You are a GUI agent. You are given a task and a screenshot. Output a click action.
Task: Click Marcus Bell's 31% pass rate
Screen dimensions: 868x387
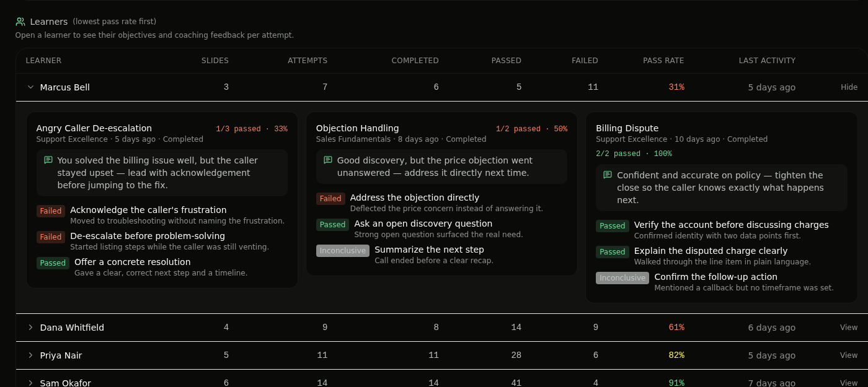pos(676,87)
